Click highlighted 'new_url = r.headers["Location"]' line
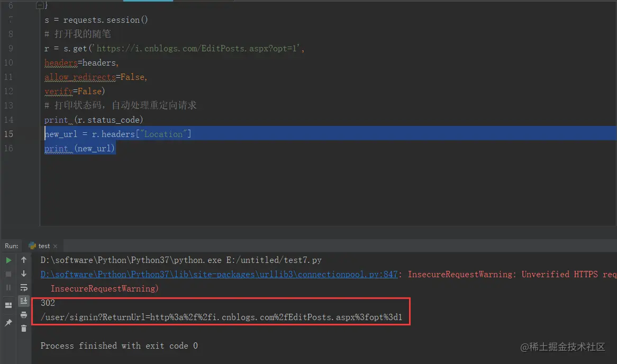This screenshot has width=617, height=364. [117, 134]
